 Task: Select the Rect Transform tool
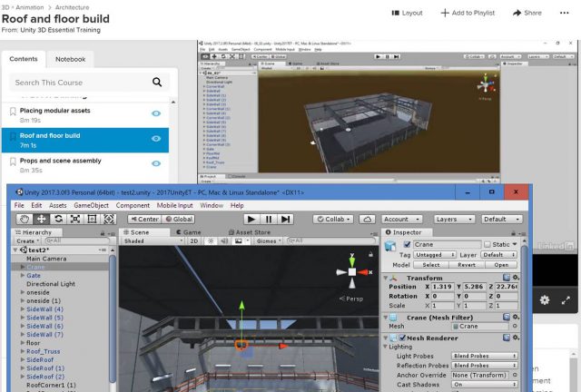tap(92, 220)
